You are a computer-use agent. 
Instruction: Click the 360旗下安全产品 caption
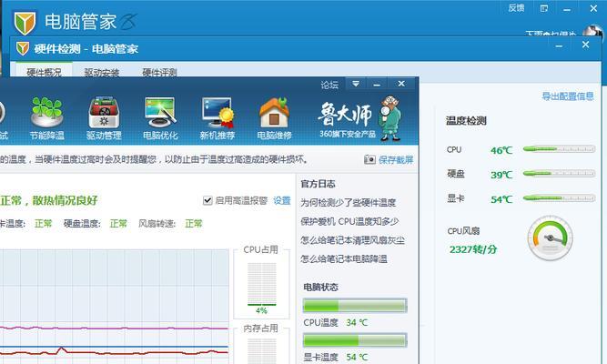coord(348,134)
